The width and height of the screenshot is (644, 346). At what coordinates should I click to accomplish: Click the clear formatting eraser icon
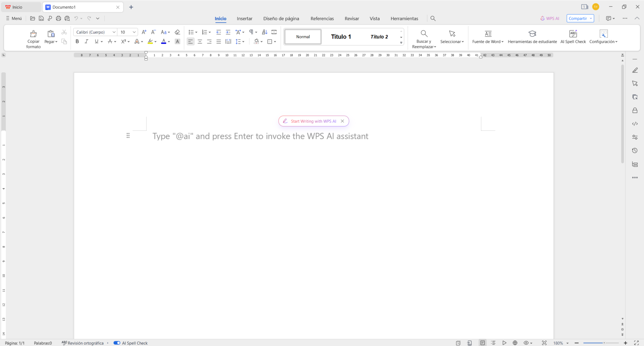177,32
